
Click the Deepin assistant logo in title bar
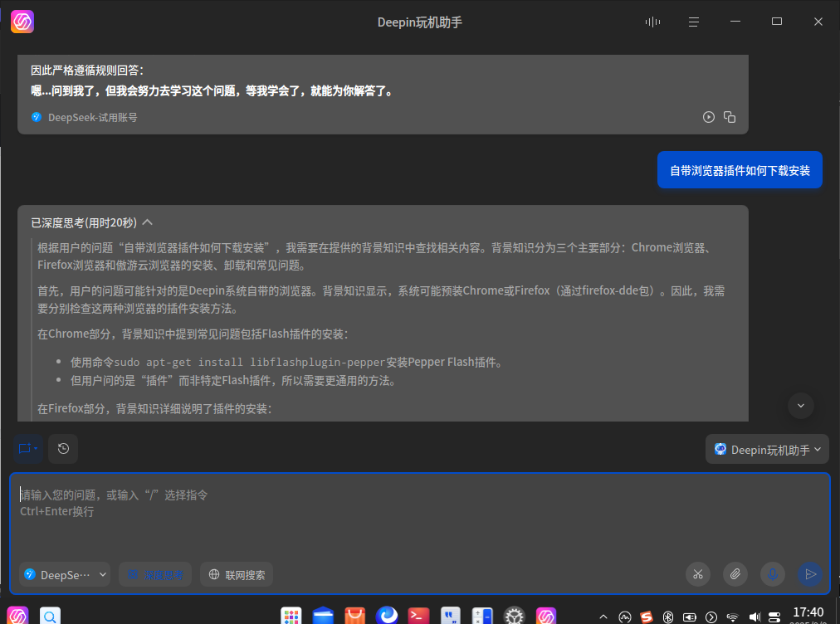pos(22,22)
